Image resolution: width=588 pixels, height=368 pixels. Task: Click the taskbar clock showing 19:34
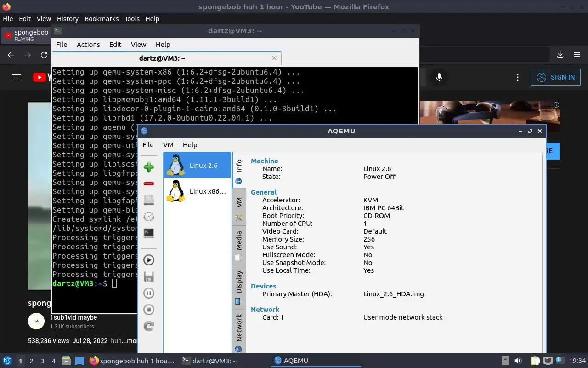pyautogui.click(x=577, y=361)
